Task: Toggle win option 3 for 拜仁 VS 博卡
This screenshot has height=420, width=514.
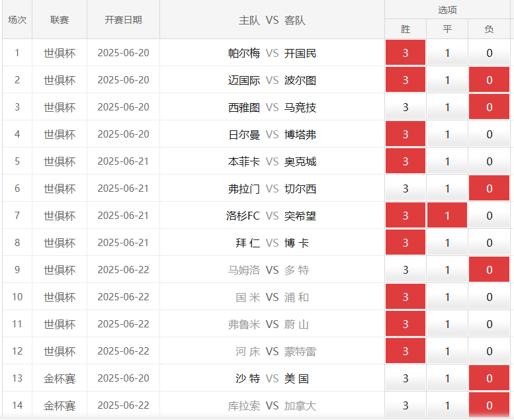Action: tap(405, 243)
